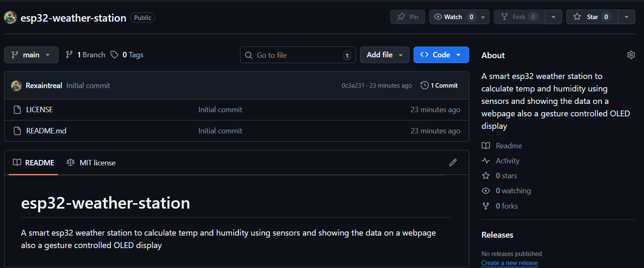This screenshot has width=644, height=268.
Task: Click Create a new release link
Action: pos(509,263)
